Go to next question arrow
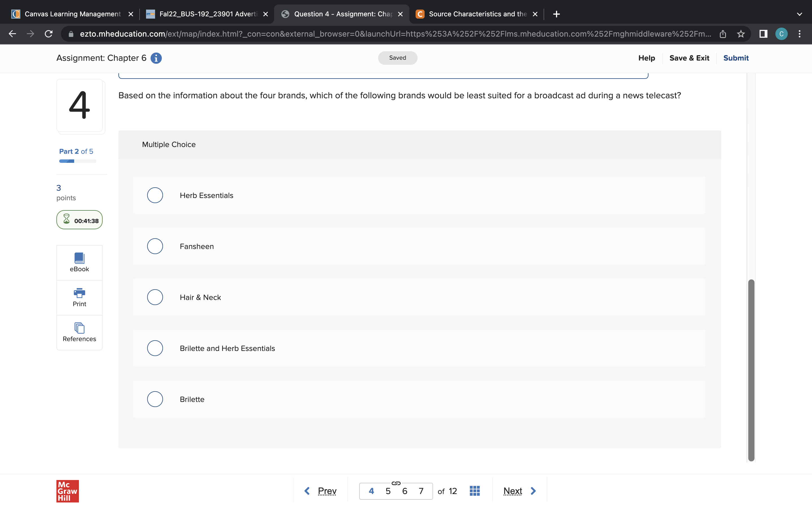Viewport: 812px width, 507px height. tap(533, 491)
